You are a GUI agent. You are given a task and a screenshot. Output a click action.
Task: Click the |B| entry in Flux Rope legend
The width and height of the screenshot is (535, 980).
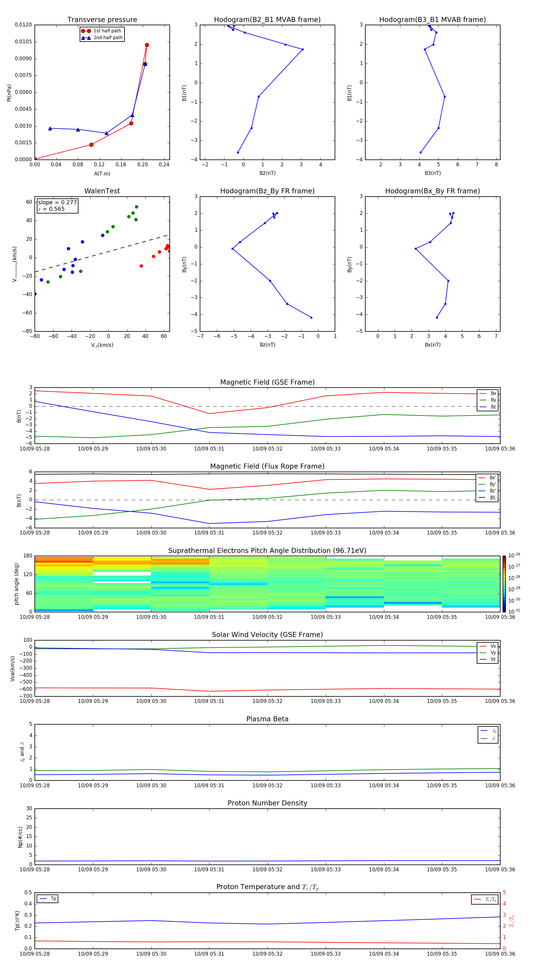(x=487, y=498)
